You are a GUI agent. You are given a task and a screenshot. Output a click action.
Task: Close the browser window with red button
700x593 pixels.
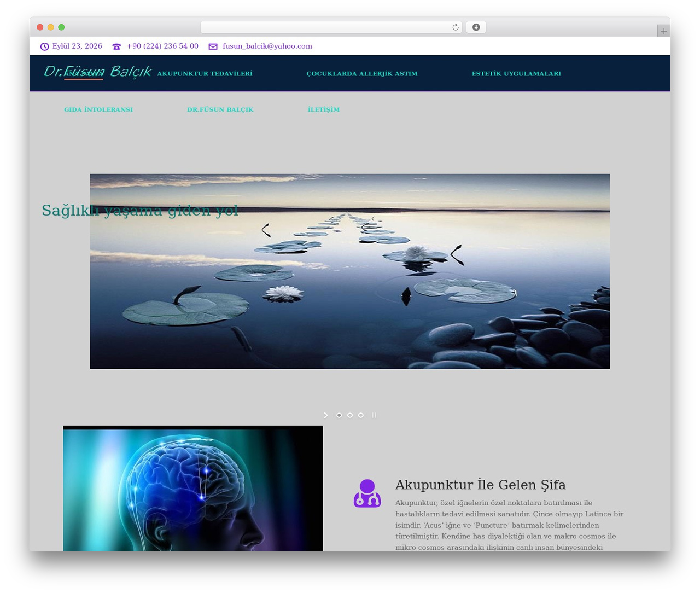40,27
